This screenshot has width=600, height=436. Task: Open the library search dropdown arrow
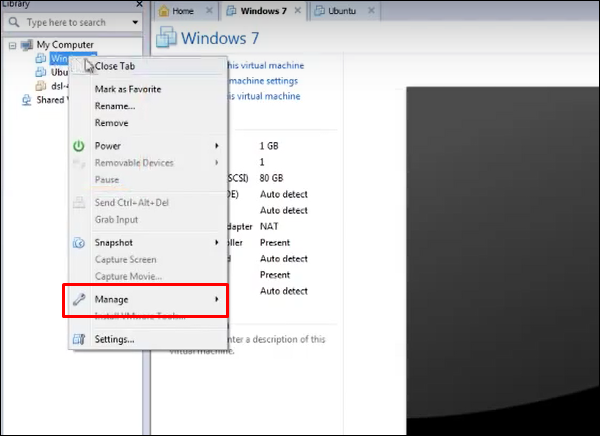[137, 22]
